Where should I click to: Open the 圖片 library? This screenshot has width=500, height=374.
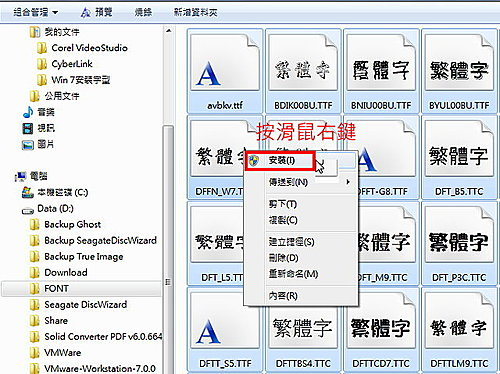coord(38,145)
